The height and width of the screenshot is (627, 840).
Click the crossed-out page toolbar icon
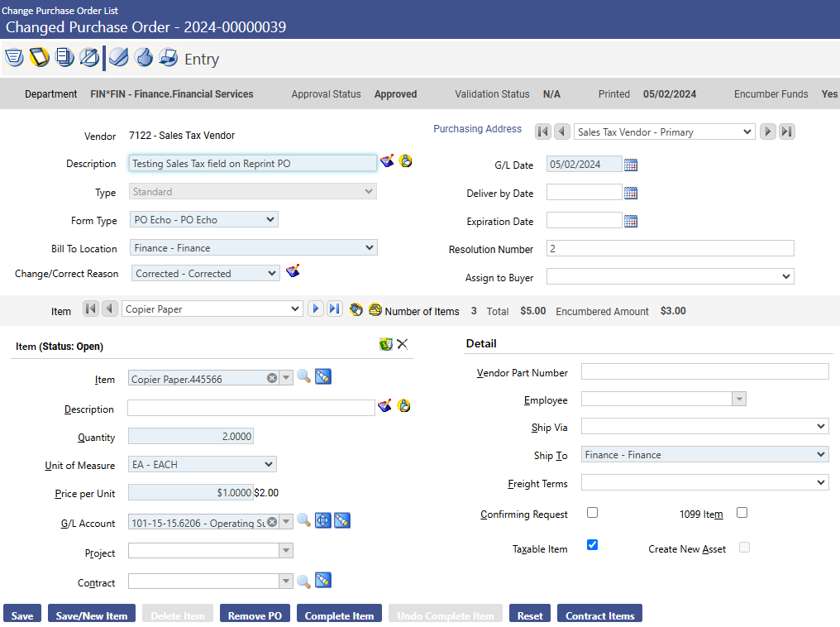point(89,57)
